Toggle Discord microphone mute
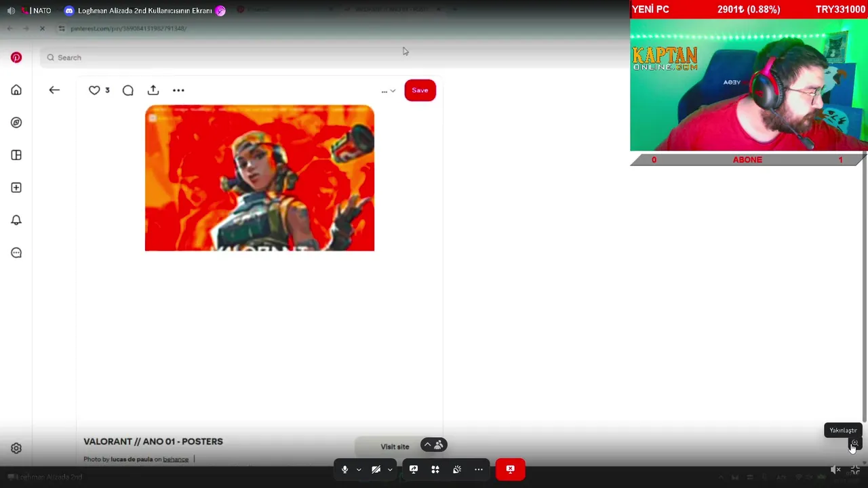Viewport: 868px width, 488px height. point(344,469)
